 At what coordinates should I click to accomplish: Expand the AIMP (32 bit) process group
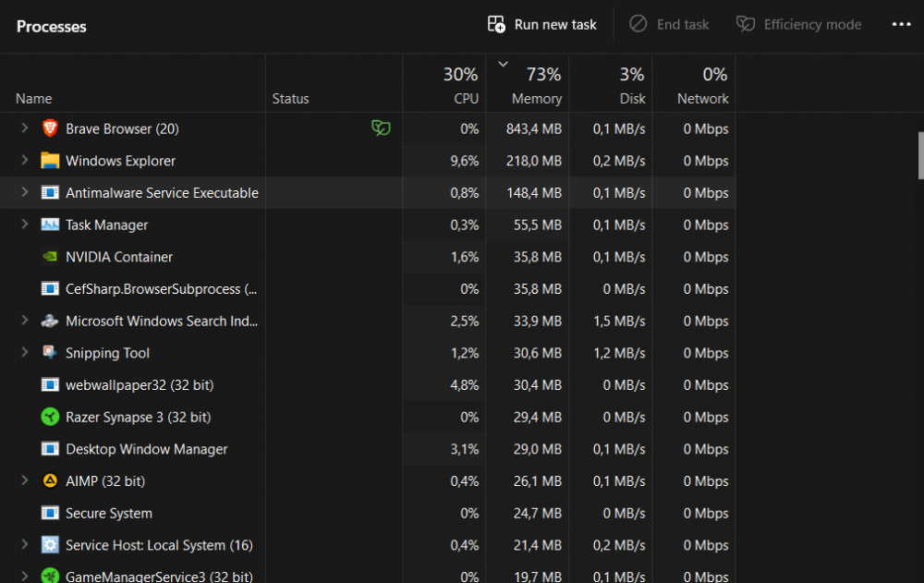pos(24,480)
